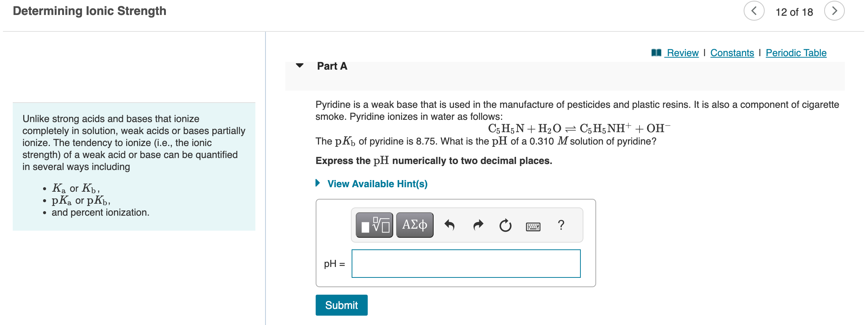This screenshot has height=325, width=868.
Task: Open the Periodic Table link
Action: click(x=796, y=53)
